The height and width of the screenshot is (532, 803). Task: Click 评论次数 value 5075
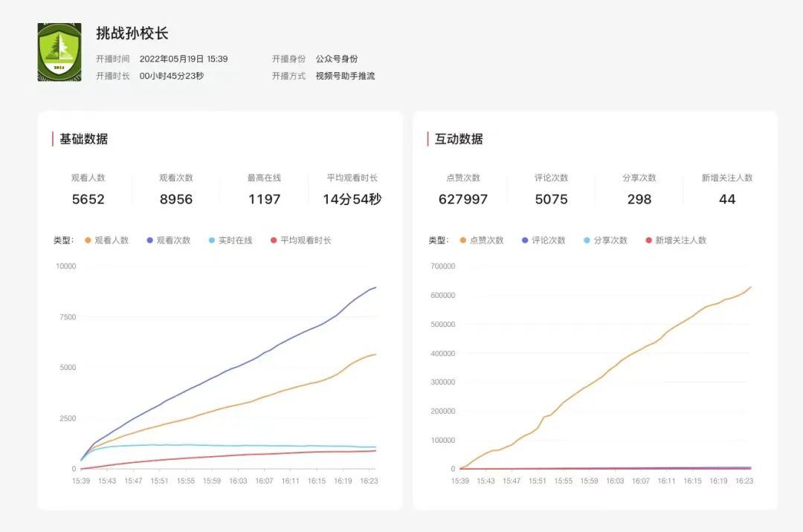pos(551,199)
